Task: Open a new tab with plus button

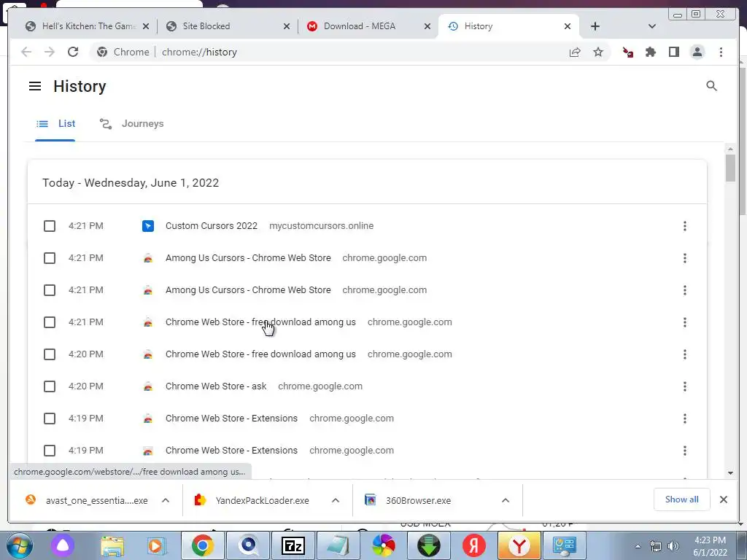Action: coord(595,26)
